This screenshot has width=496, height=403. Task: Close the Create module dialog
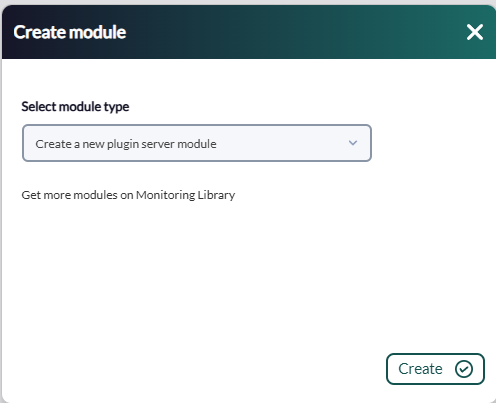475,32
